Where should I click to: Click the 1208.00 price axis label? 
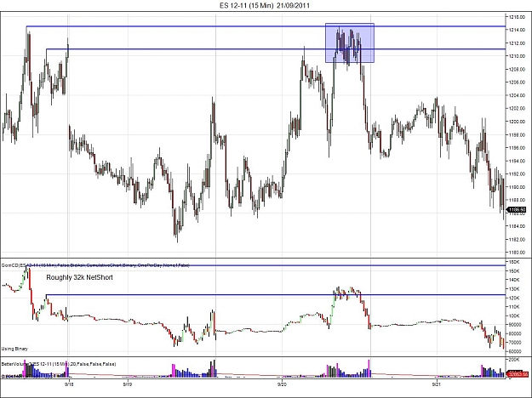pos(517,69)
